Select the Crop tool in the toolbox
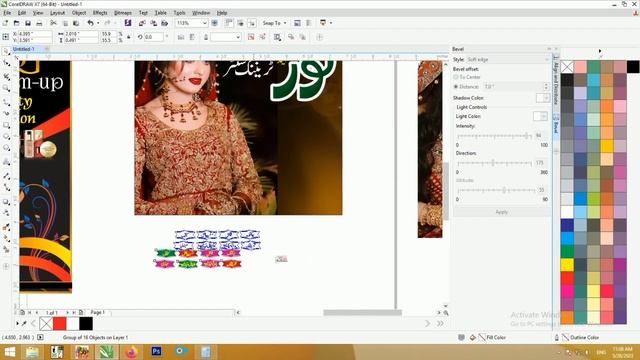Screen dimensions: 640x360 [x=6, y=76]
